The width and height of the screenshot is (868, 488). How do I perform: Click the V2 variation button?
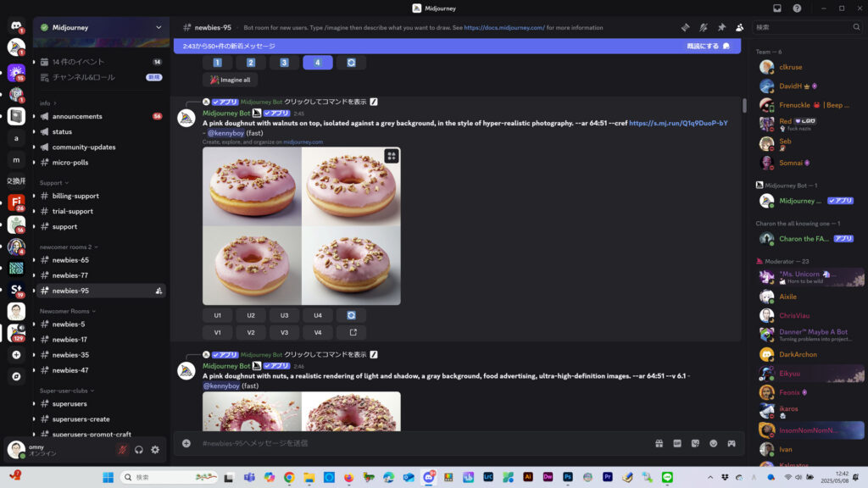(x=251, y=332)
